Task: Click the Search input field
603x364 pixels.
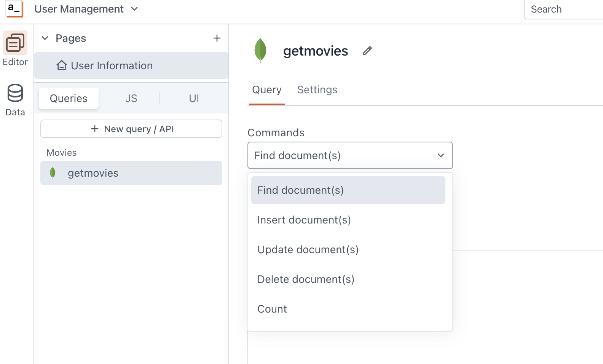Action: click(x=563, y=10)
